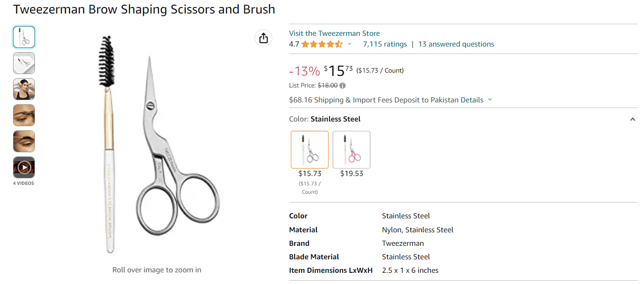Select first scissors and brush thumbnail
Screen dimensions: 644x284
coord(24,37)
